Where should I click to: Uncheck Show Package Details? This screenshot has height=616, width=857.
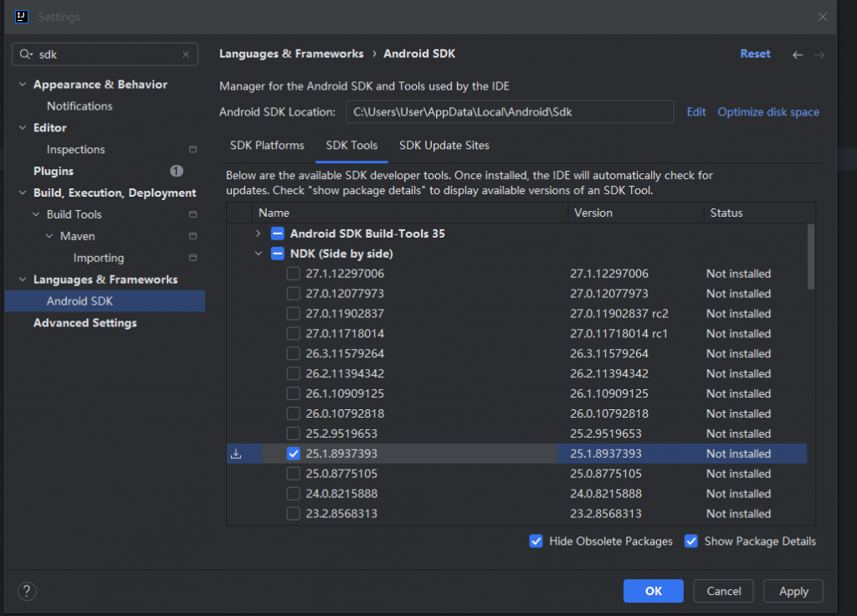coord(691,542)
